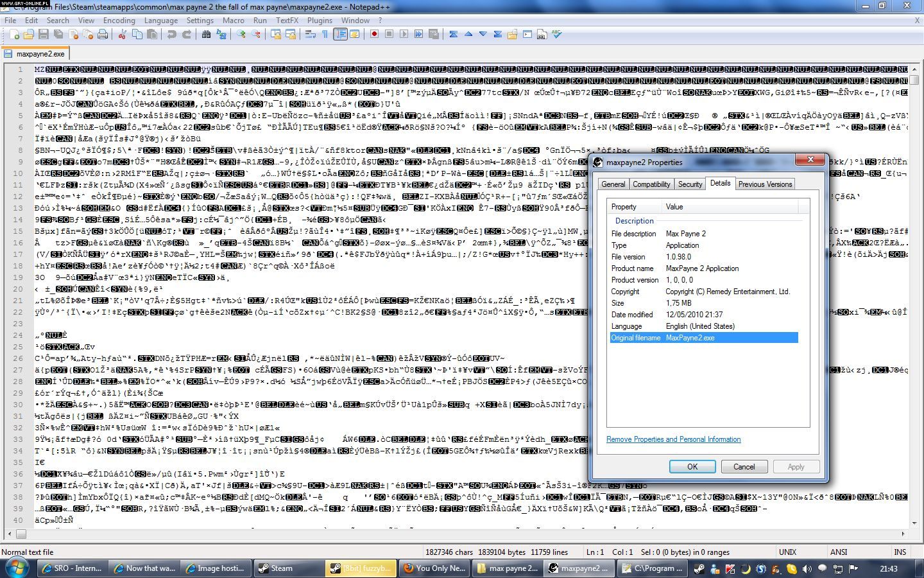Switch to the Security tab

coord(690,184)
